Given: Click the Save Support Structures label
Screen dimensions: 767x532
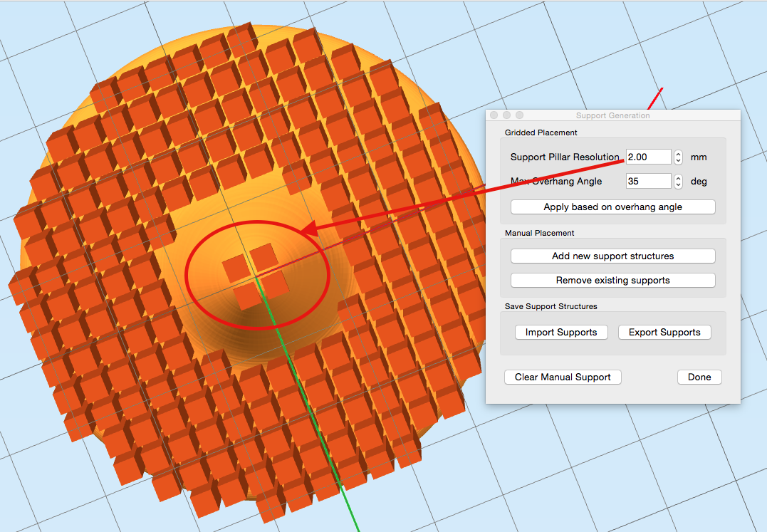Looking at the screenshot, I should (x=551, y=306).
